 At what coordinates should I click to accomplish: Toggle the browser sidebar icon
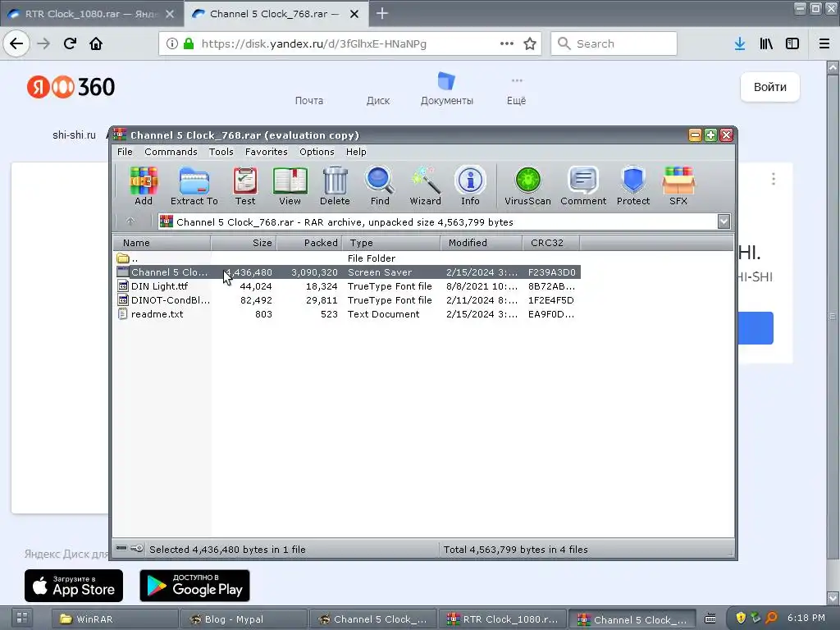click(792, 43)
